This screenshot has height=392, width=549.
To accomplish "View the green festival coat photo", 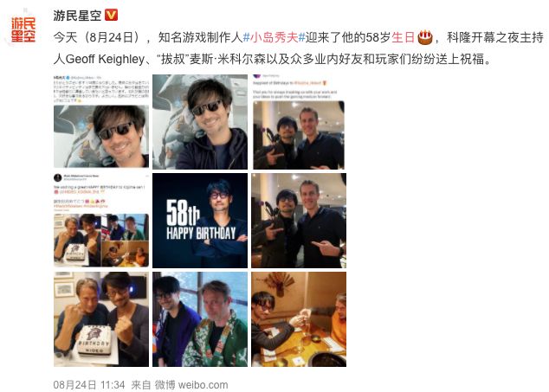I will coord(200,319).
